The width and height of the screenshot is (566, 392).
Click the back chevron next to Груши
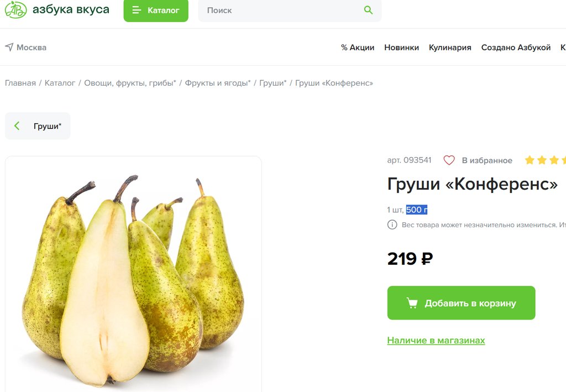(17, 126)
